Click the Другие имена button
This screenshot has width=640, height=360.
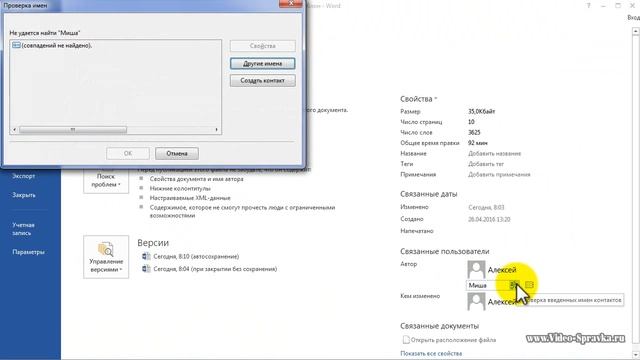[x=262, y=64]
